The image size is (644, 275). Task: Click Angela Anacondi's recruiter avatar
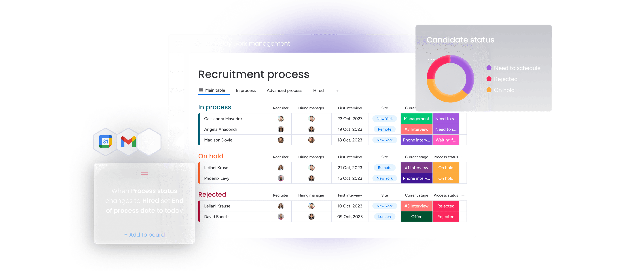281,129
